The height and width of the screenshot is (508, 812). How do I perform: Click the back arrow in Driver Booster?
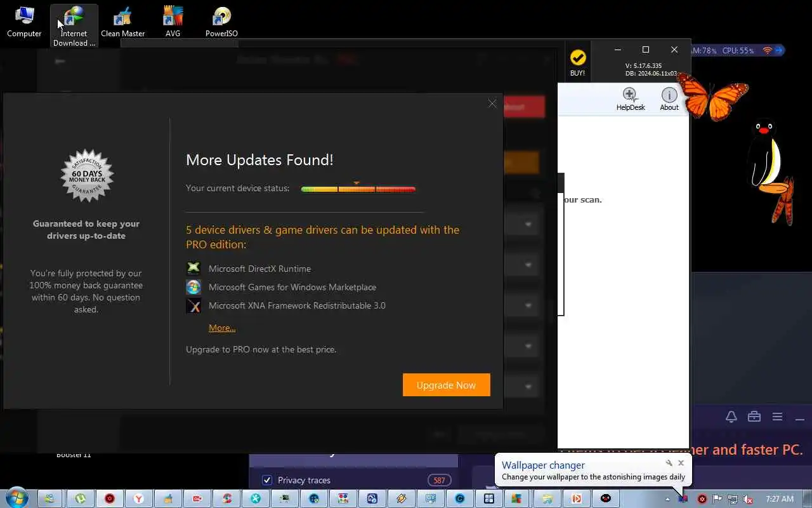coord(60,61)
